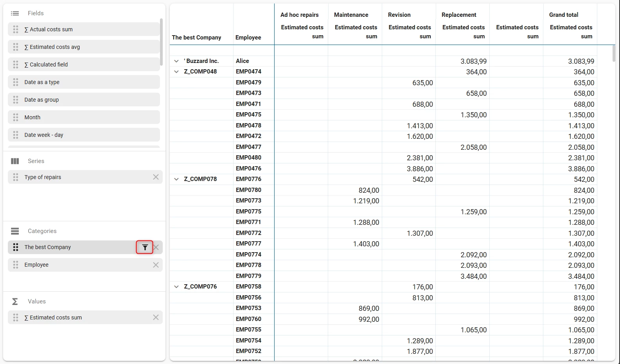The image size is (620, 364).
Task: Click the ' Buzzard Inc. company name
Action: click(201, 61)
